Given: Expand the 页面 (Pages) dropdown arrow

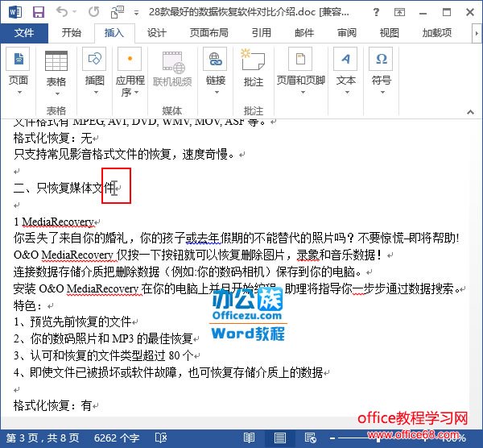Looking at the screenshot, I should point(19,93).
